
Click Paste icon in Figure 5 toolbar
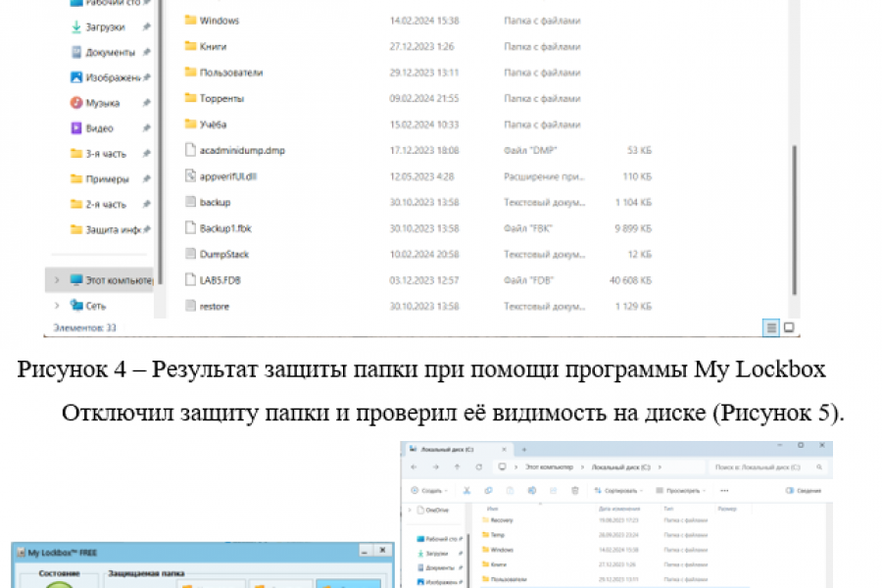510,491
